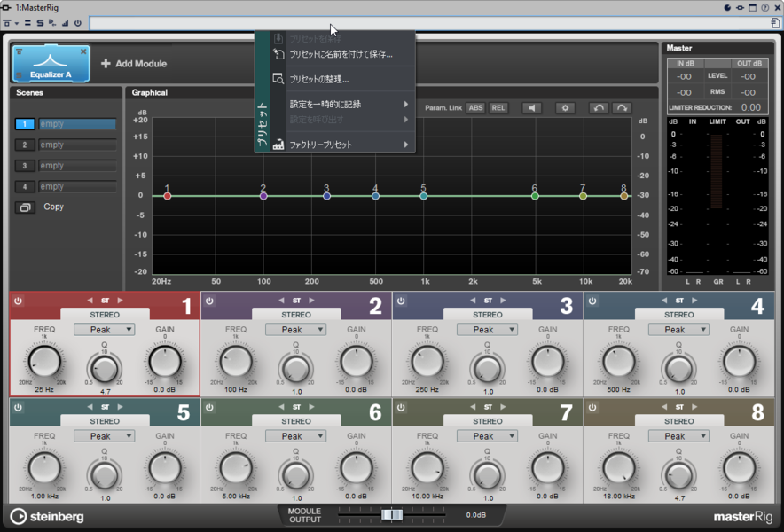Select band 7 STEREO tab
Image resolution: width=784 pixels, height=532 pixels.
(488, 421)
